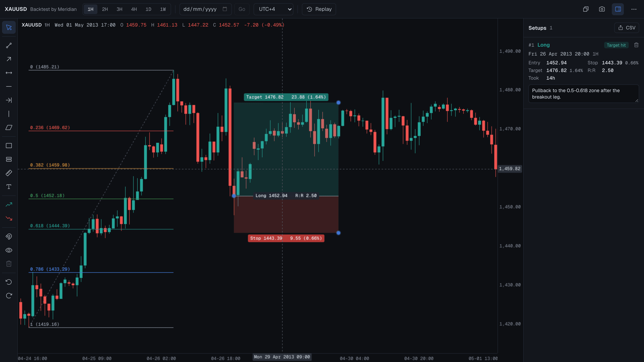Open the calendar date picker icon

[225, 9]
